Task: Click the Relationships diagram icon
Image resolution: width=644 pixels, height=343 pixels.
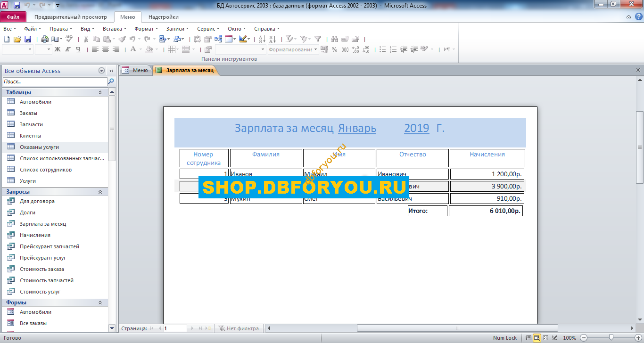Action: (x=218, y=39)
